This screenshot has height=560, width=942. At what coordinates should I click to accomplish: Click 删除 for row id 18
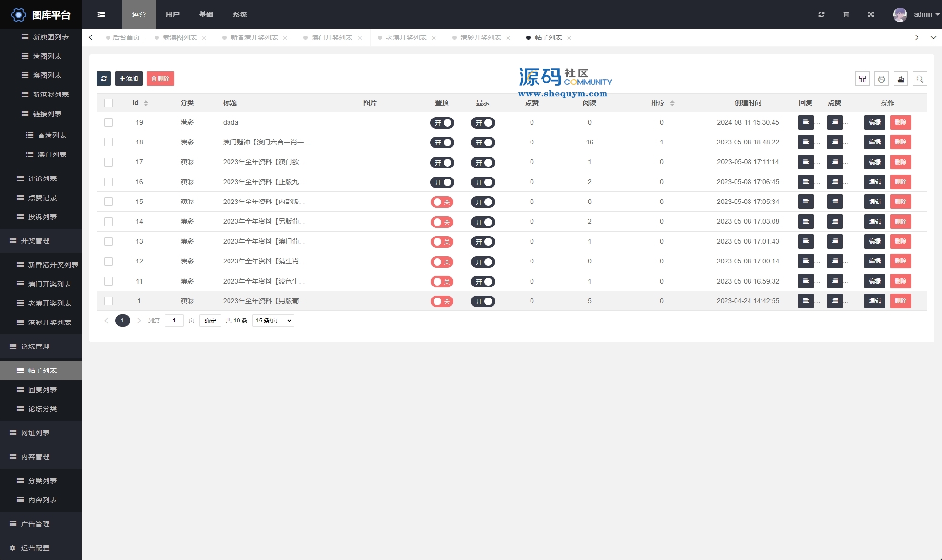pos(901,142)
